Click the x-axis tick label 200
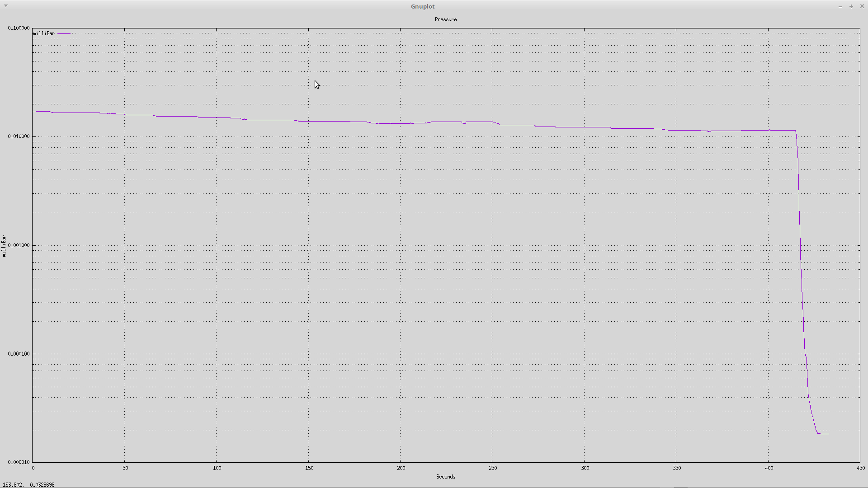 pos(401,468)
